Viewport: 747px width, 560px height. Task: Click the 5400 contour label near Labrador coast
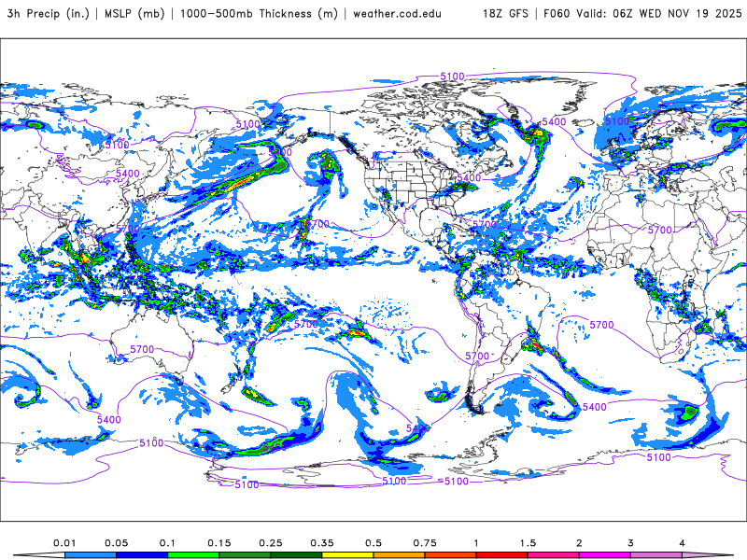pos(554,121)
